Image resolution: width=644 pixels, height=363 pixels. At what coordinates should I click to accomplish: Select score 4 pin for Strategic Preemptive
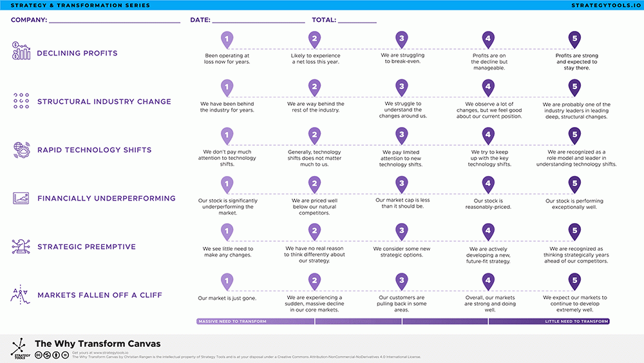(488, 232)
